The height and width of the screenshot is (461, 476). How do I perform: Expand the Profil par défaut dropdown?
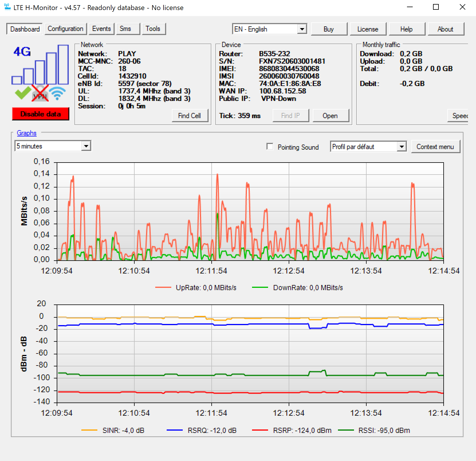coord(368,146)
